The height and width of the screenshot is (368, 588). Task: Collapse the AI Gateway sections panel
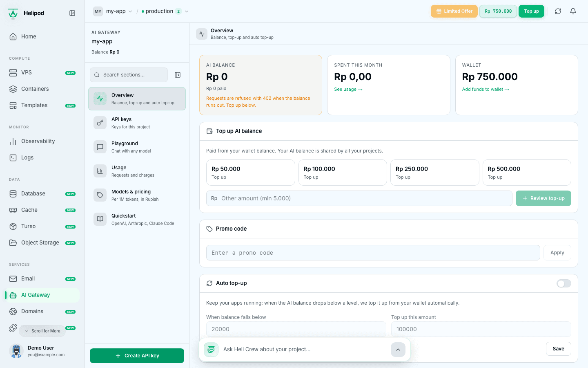pyautogui.click(x=178, y=75)
